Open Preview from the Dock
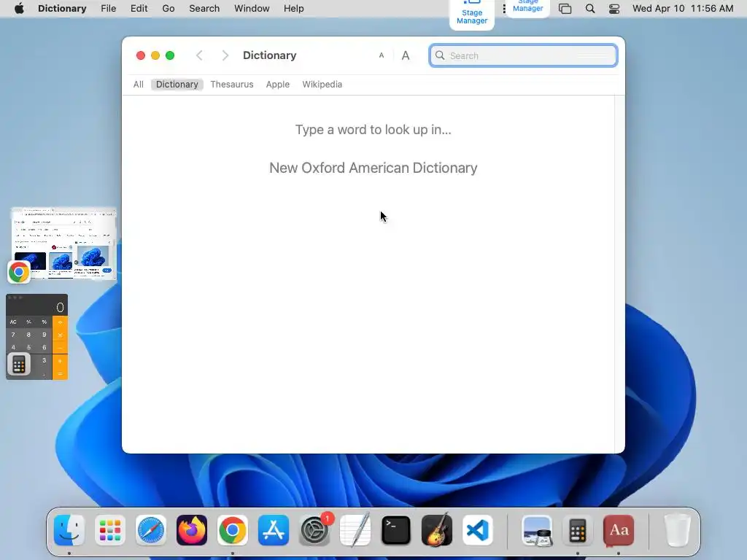Image resolution: width=747 pixels, height=560 pixels. 537,530
